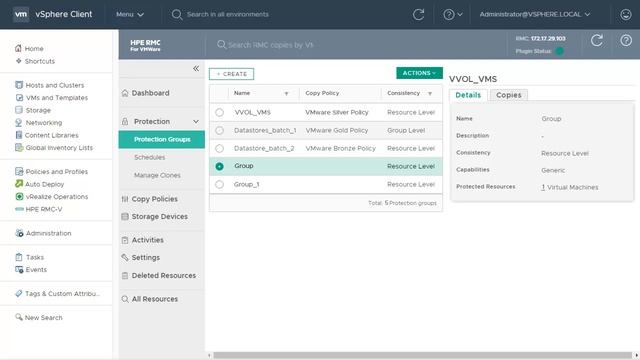Click the Tasks icon
Screen dimensions: 640x360
point(19,257)
